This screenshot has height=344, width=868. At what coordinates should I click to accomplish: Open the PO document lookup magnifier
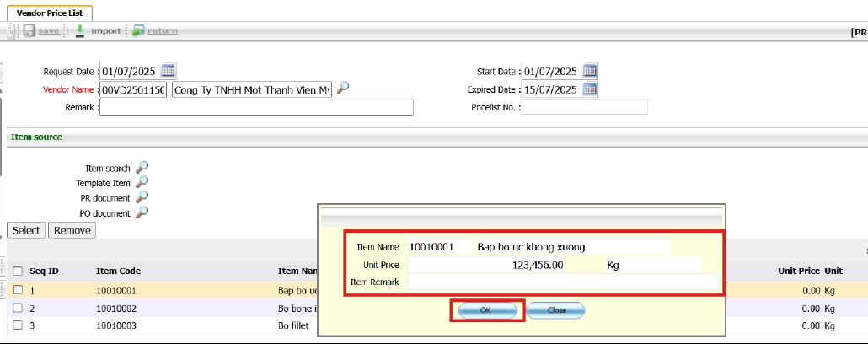pyautogui.click(x=142, y=212)
